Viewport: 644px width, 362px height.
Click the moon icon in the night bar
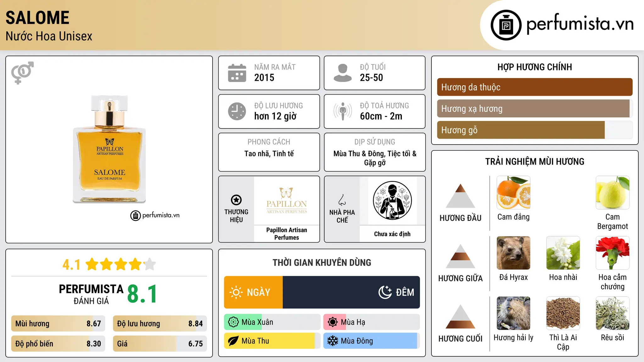pos(385,292)
